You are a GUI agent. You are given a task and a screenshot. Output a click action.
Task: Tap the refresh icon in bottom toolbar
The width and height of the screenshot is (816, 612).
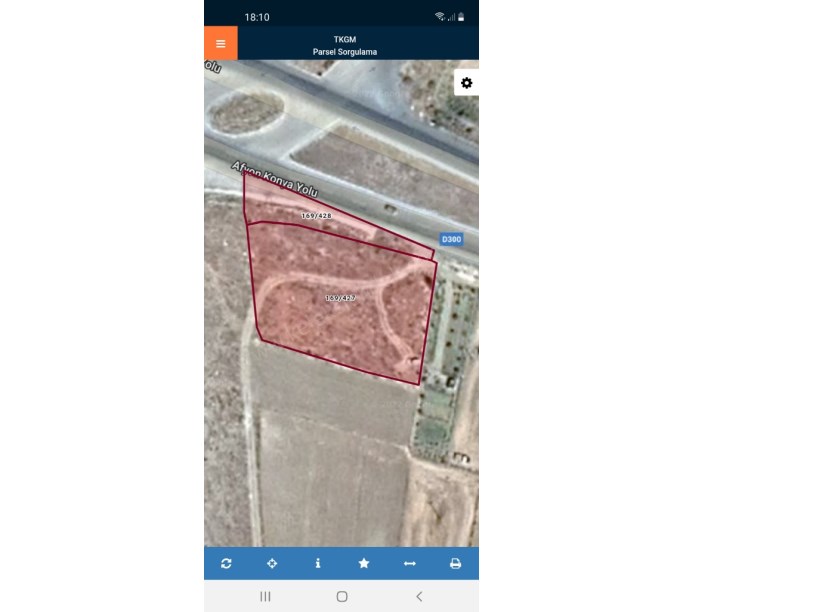tap(226, 563)
